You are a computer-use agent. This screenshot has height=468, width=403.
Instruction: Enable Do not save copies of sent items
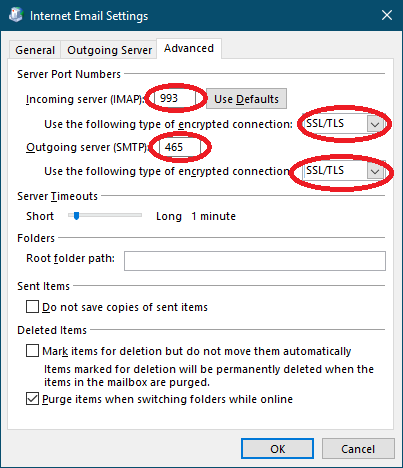click(x=32, y=307)
